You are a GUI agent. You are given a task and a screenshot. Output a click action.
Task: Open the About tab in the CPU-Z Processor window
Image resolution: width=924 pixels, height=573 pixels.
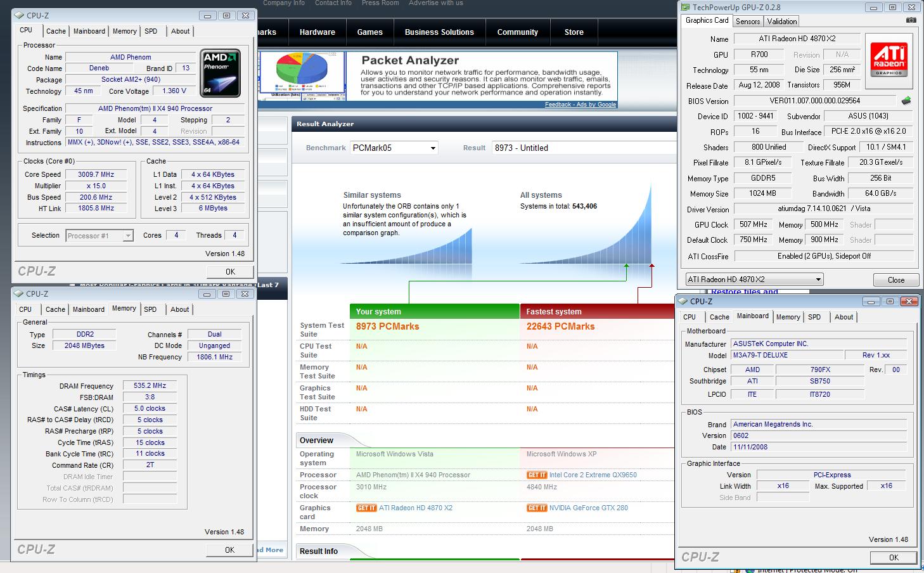180,31
